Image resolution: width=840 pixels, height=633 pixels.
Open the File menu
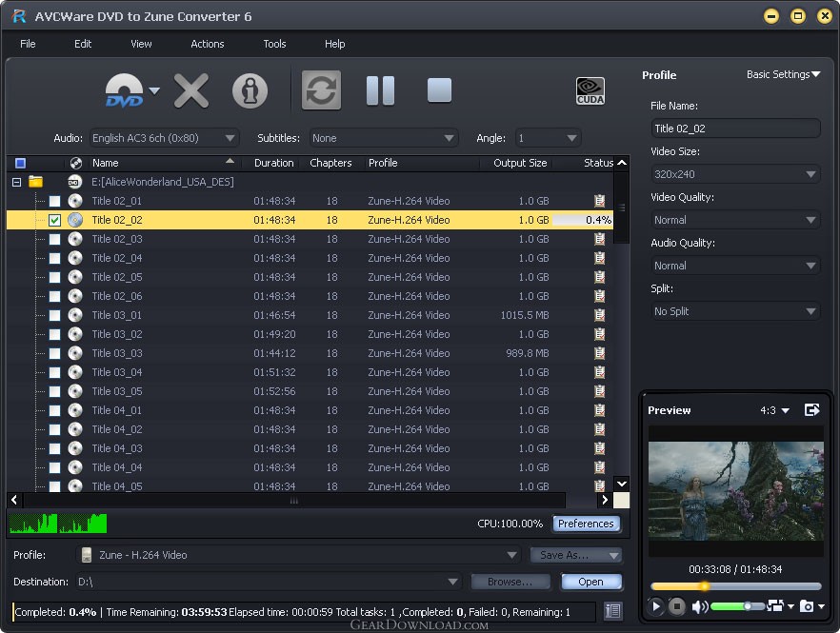tap(28, 44)
